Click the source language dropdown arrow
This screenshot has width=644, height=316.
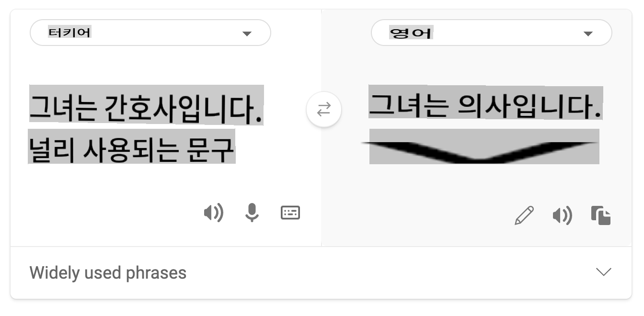click(x=247, y=34)
